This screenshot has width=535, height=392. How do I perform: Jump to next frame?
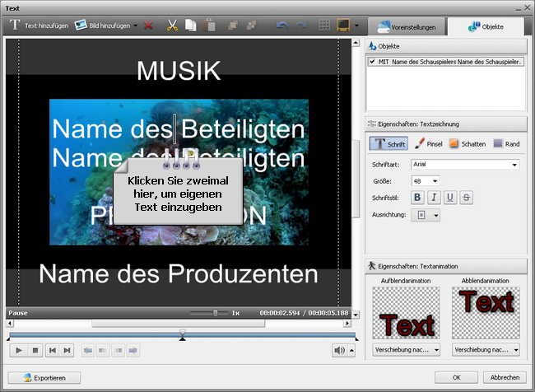tap(67, 350)
